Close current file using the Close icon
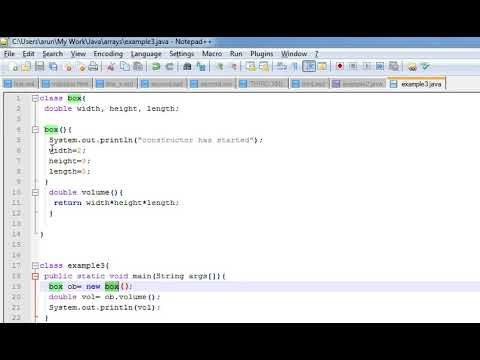480x360 pixels. (68, 67)
